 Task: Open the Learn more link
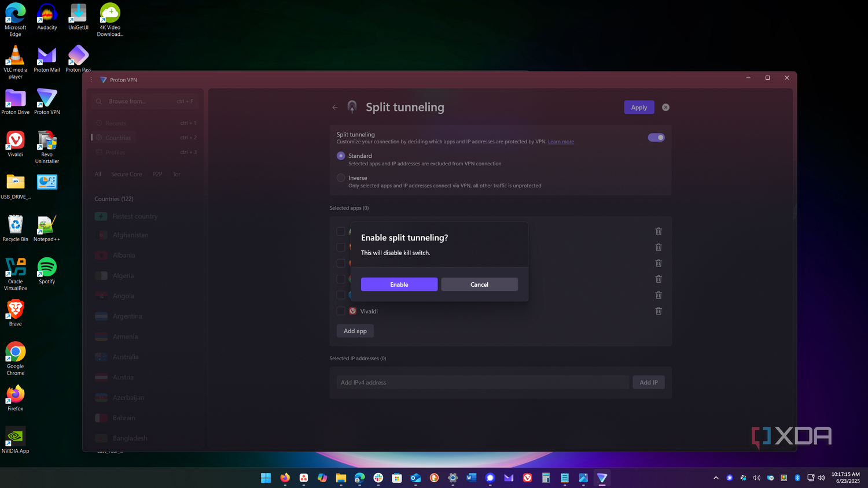tap(561, 142)
